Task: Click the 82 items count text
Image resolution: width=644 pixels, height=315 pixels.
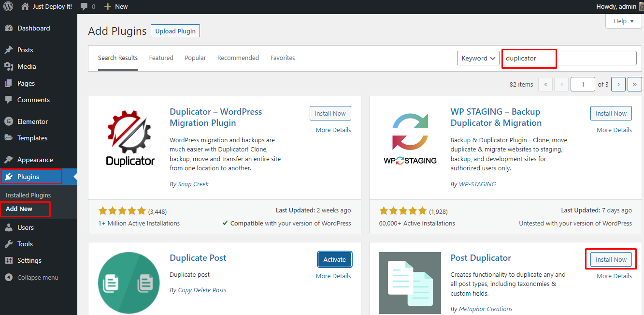Action: coord(521,84)
